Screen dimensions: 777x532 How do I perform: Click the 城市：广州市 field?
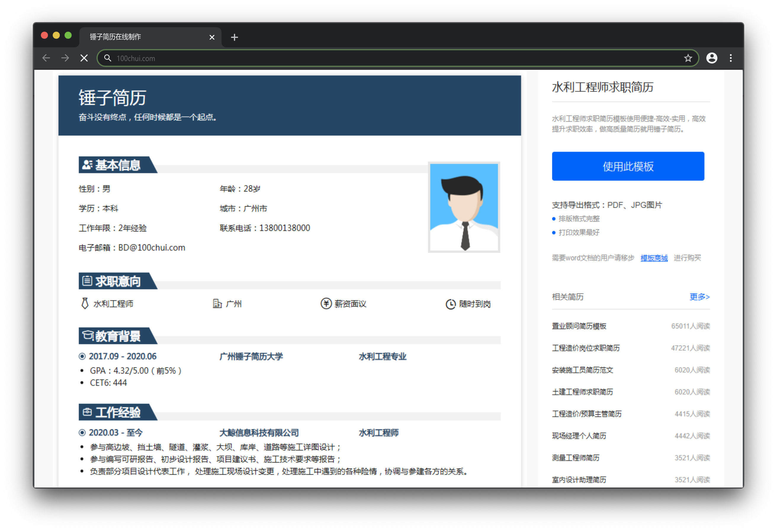243,208
